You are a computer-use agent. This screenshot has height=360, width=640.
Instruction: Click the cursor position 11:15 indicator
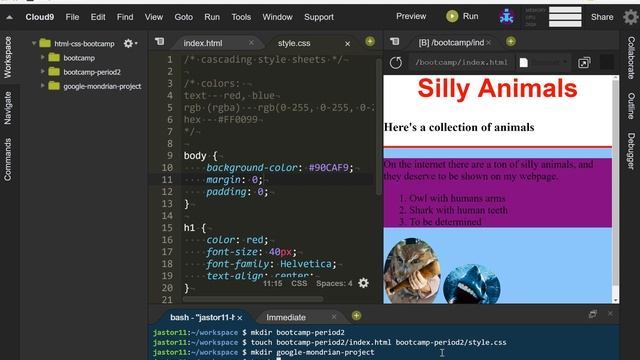coord(272,283)
